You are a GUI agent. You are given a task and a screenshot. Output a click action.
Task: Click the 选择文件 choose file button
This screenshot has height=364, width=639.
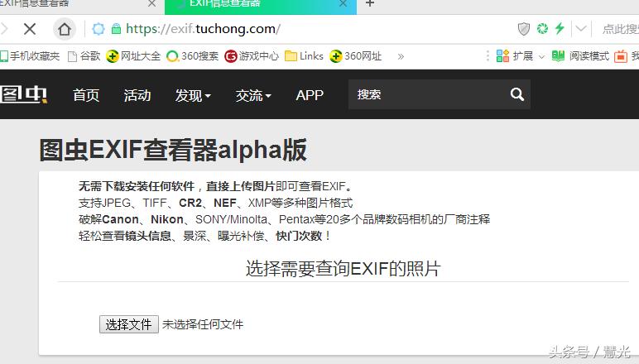129,324
